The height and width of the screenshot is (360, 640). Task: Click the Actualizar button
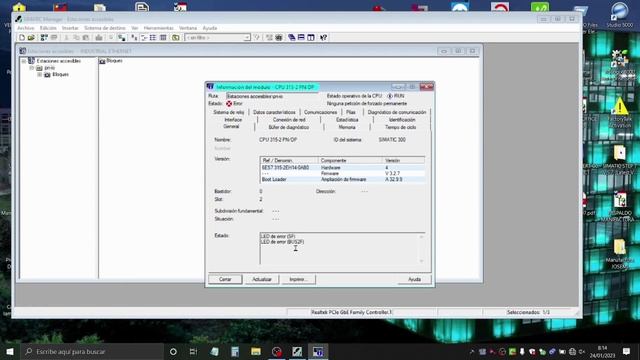pos(262,280)
